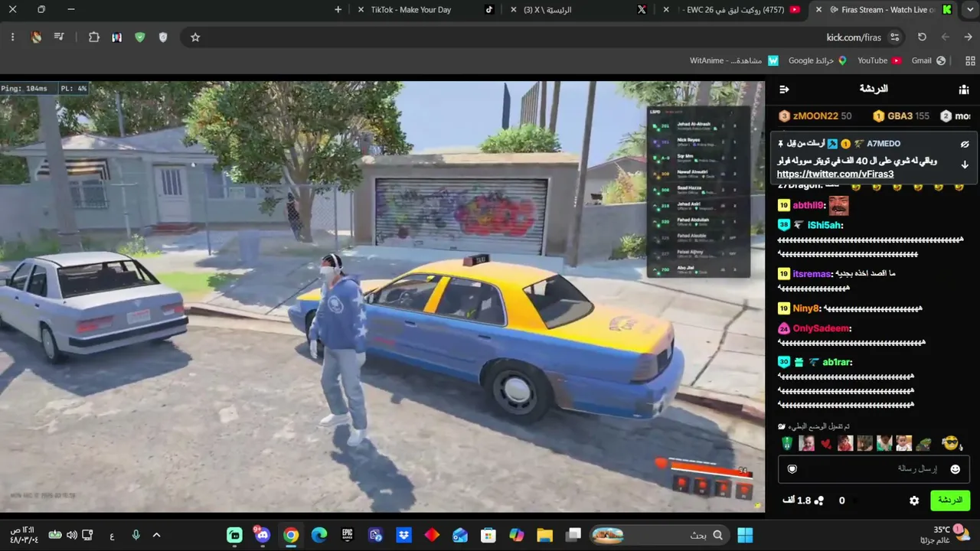Open Discord from the taskbar
This screenshot has height=551, width=980.
point(263,535)
